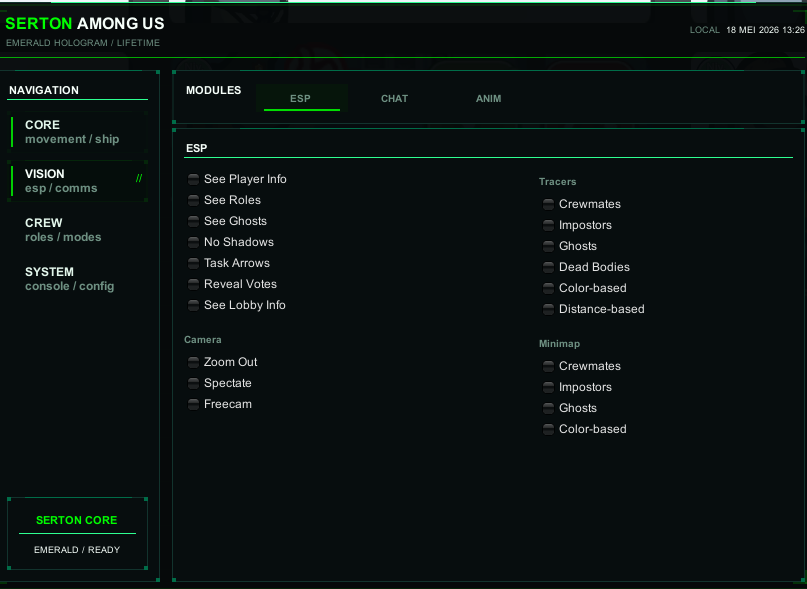The width and height of the screenshot is (807, 589).
Task: Enable No Shadows checkbox
Action: 194,242
